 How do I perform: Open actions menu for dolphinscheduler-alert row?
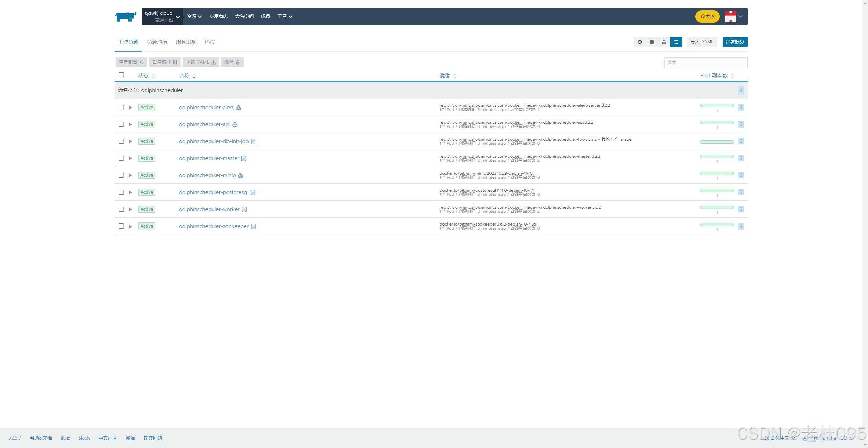coord(741,108)
